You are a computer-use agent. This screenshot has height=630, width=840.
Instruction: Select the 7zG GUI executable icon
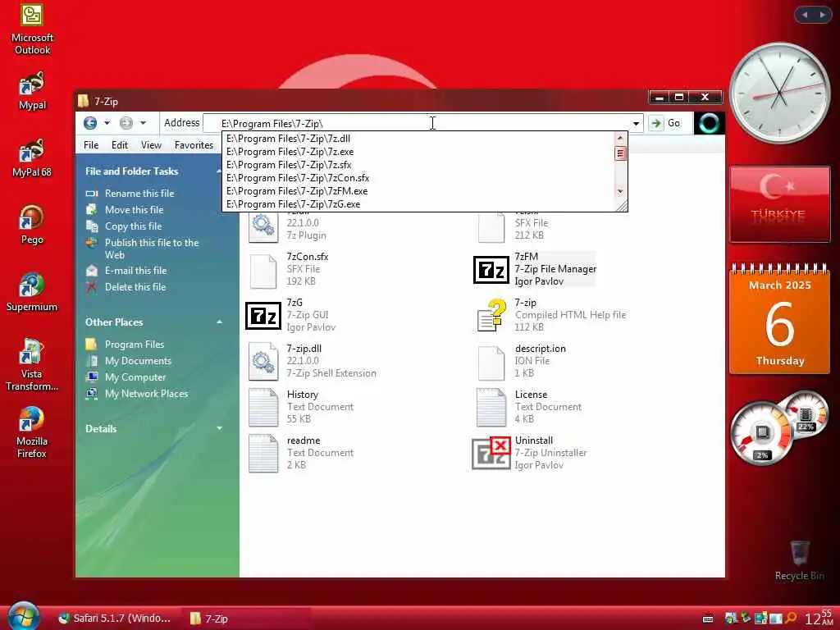263,316
